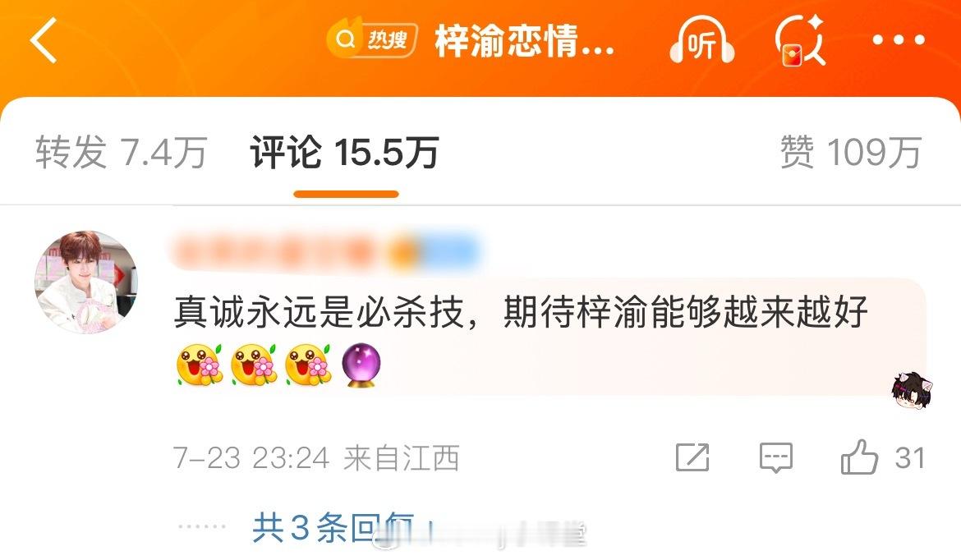This screenshot has height=560, width=961.
Task: Open the headphone listen icon
Action: click(x=701, y=40)
